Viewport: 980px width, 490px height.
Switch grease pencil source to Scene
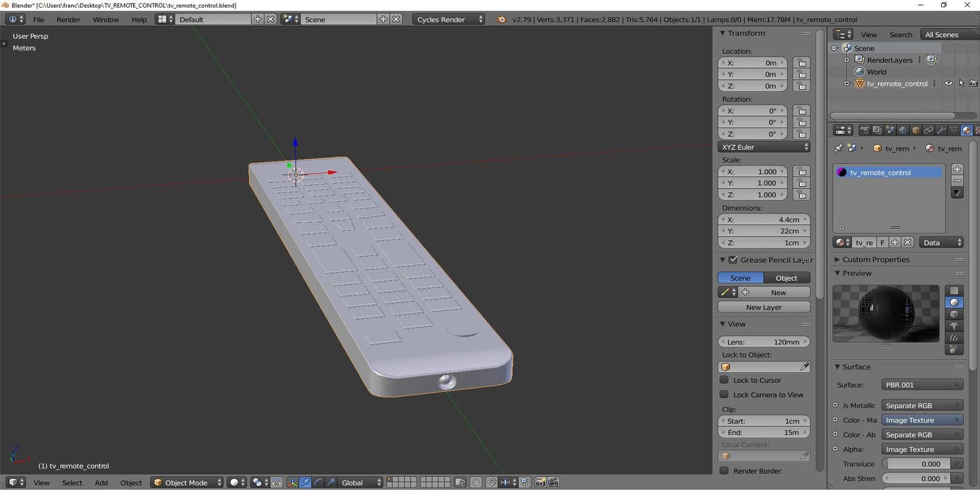pos(741,278)
